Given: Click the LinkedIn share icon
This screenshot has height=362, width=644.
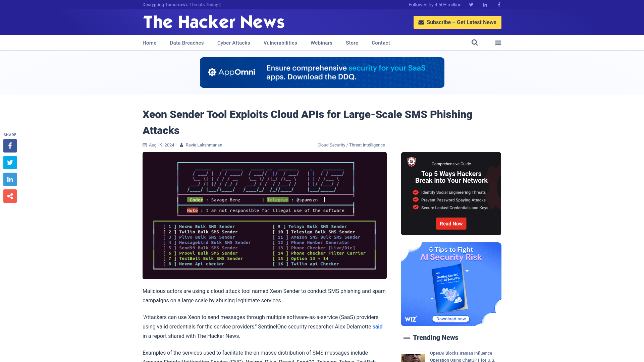Looking at the screenshot, I should (x=10, y=179).
